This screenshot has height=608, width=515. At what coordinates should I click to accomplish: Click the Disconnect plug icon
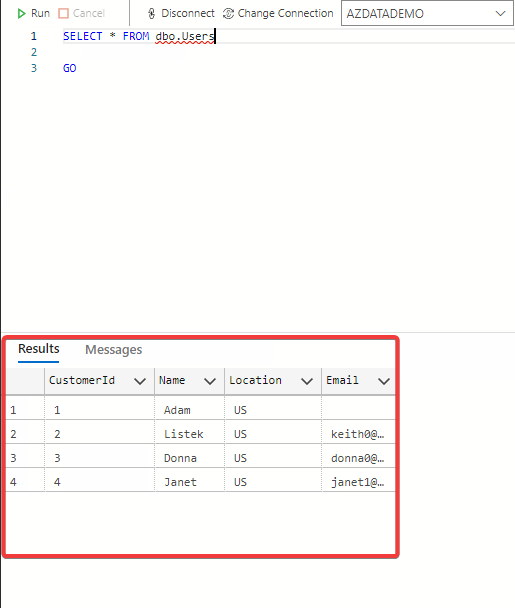(152, 14)
